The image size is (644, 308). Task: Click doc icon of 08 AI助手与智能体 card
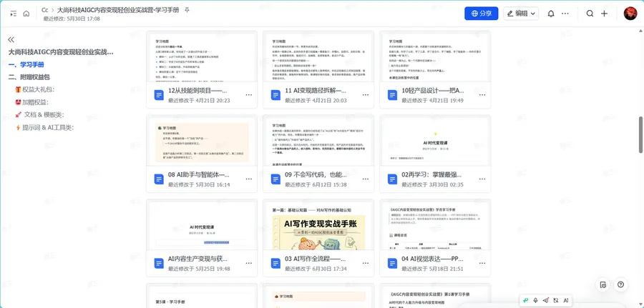159,179
